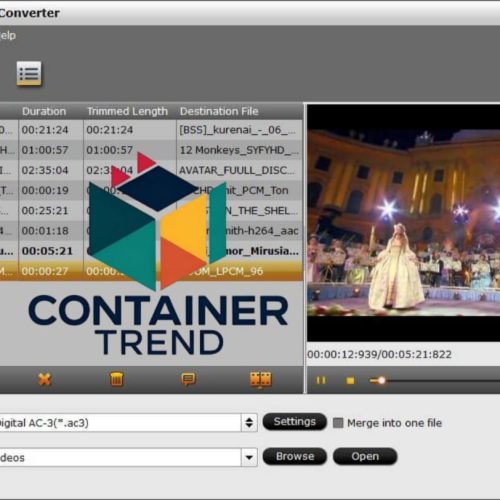Select the AVATAR_FUULL_DISC destination row
This screenshot has width=500, height=500.
[151, 170]
